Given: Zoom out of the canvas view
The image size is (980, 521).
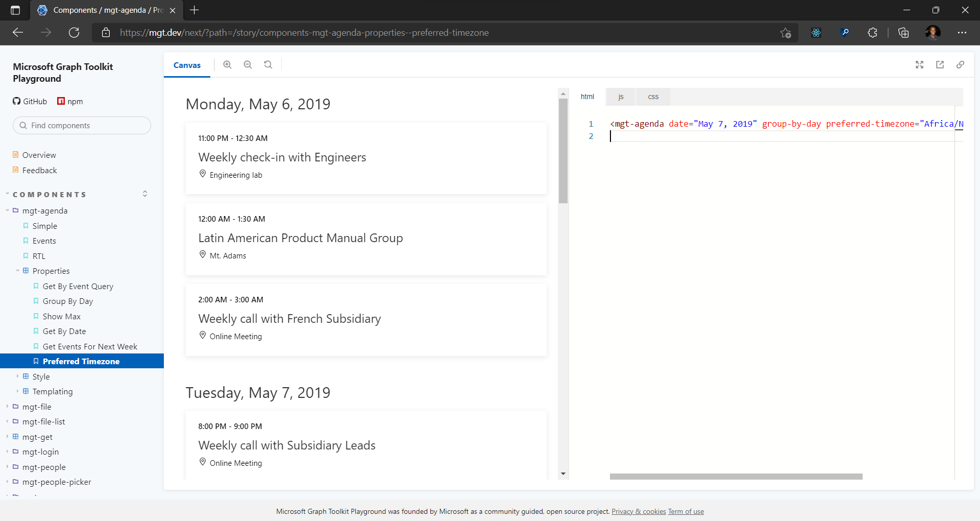Looking at the screenshot, I should (248, 64).
